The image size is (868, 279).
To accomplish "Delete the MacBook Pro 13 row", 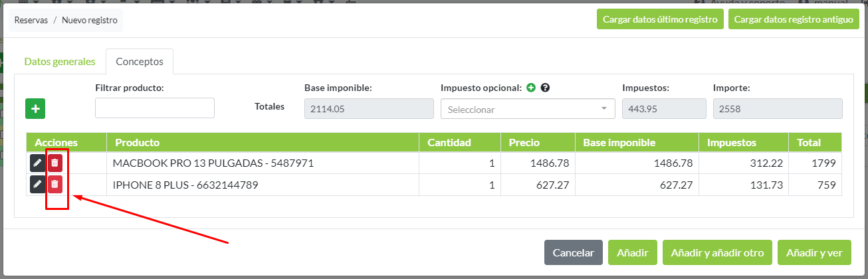I will (55, 163).
